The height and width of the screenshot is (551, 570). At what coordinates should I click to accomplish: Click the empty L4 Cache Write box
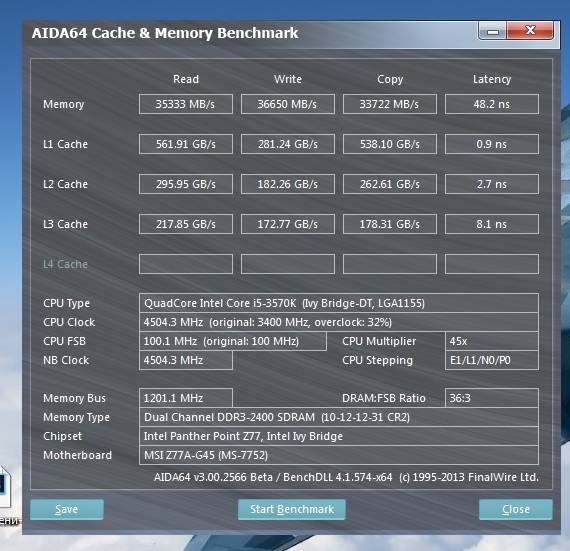pos(288,264)
